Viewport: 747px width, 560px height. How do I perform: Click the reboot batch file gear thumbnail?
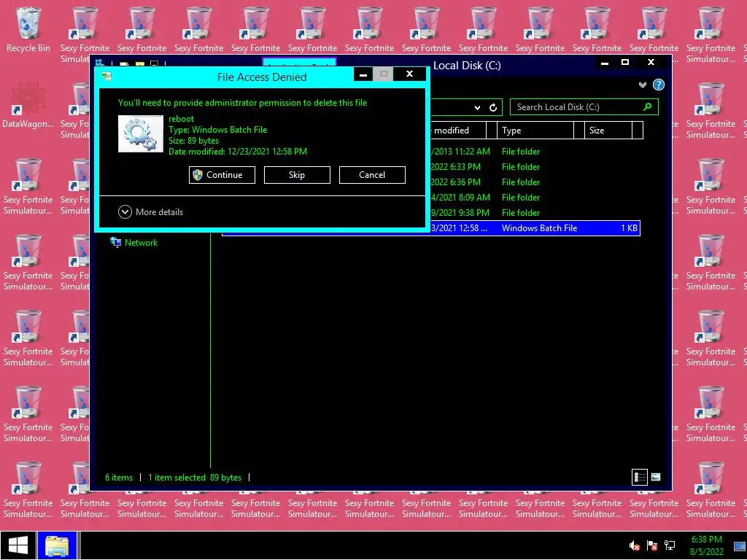tap(141, 134)
